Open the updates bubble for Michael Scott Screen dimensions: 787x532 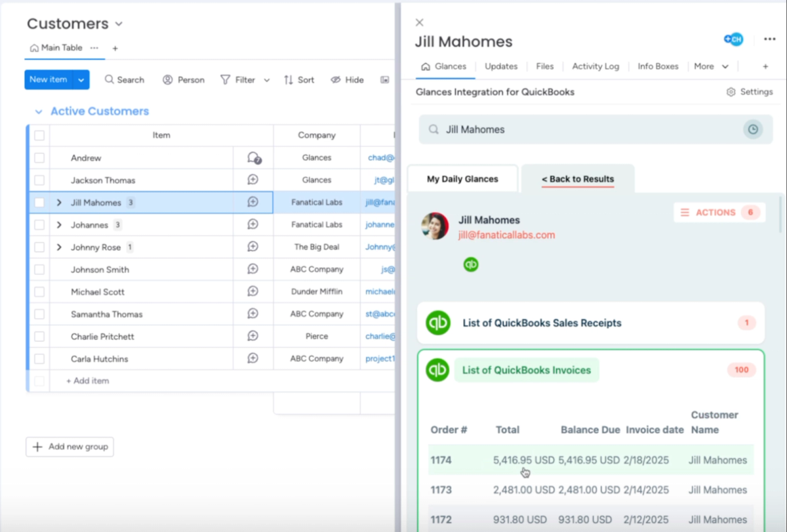coord(252,291)
